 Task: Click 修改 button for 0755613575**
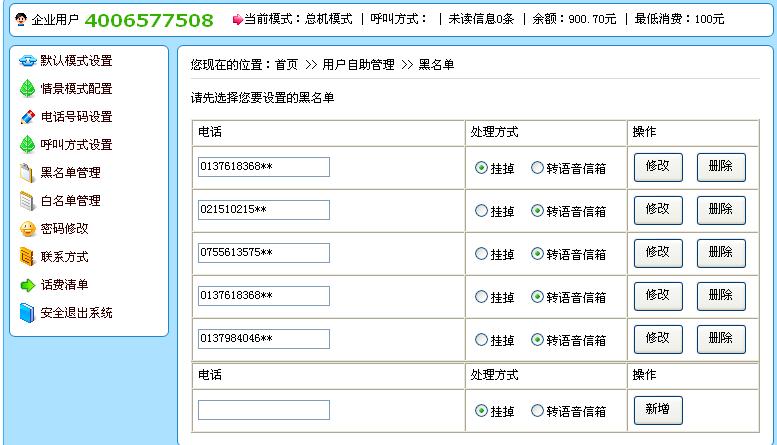[658, 253]
